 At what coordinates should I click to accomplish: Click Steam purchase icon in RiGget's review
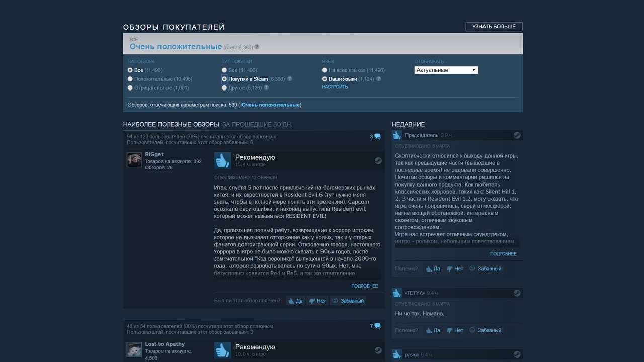click(378, 161)
